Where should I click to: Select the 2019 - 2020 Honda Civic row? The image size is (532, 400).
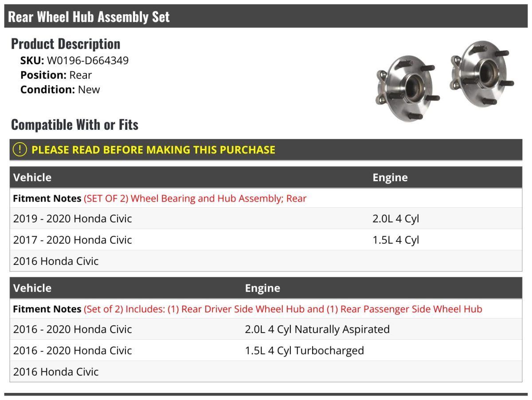[73, 219]
